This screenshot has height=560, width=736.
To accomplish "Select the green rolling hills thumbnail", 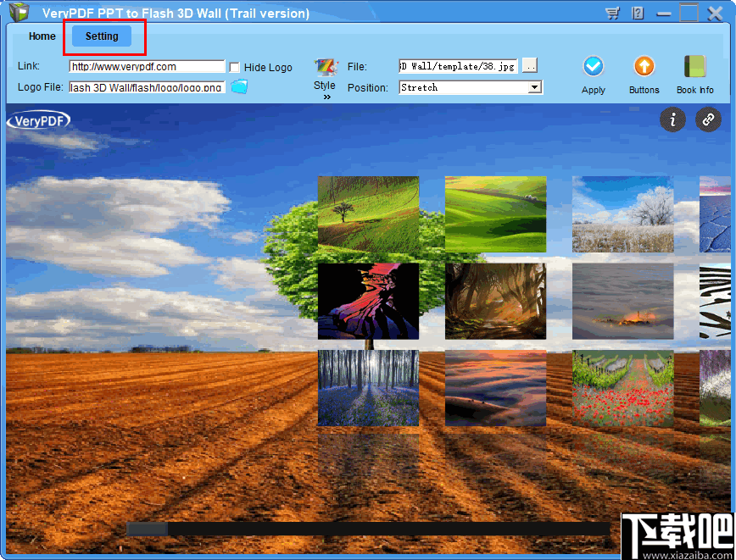I will (495, 214).
